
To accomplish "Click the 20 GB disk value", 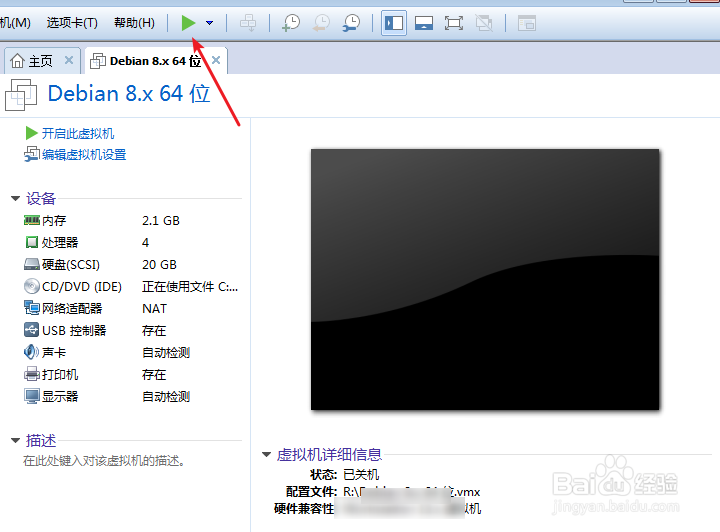I will [159, 265].
